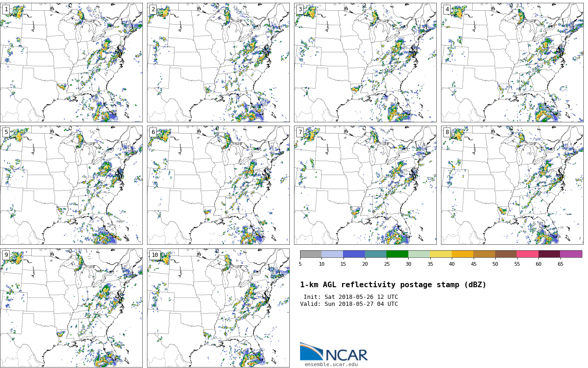
Task: Select the pink 55-60 dBZ swatch
Action: pyautogui.click(x=527, y=254)
